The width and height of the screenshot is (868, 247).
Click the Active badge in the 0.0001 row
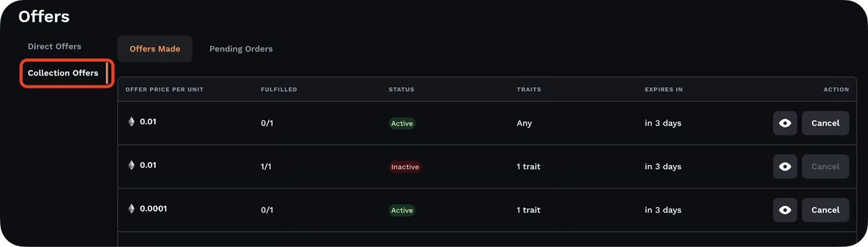pos(402,210)
